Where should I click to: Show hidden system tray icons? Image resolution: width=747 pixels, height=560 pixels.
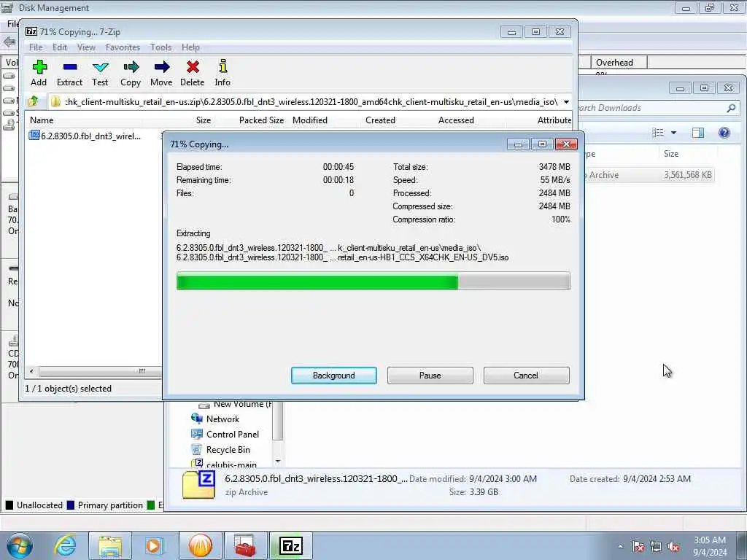[620, 547]
